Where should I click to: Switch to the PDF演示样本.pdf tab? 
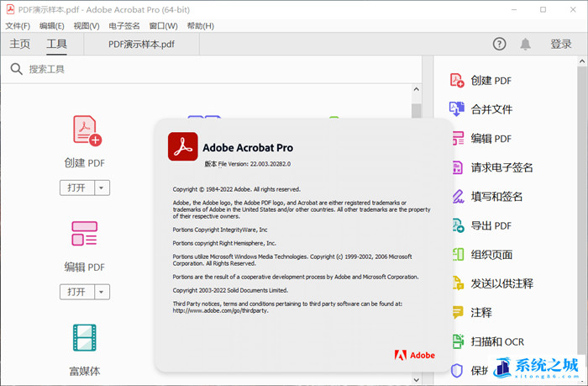(x=142, y=45)
